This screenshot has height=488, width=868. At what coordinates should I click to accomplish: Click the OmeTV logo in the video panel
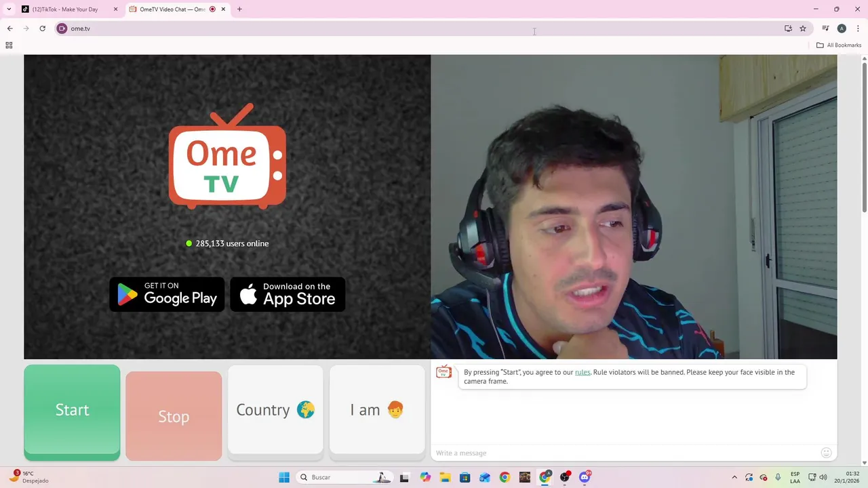[227, 157]
